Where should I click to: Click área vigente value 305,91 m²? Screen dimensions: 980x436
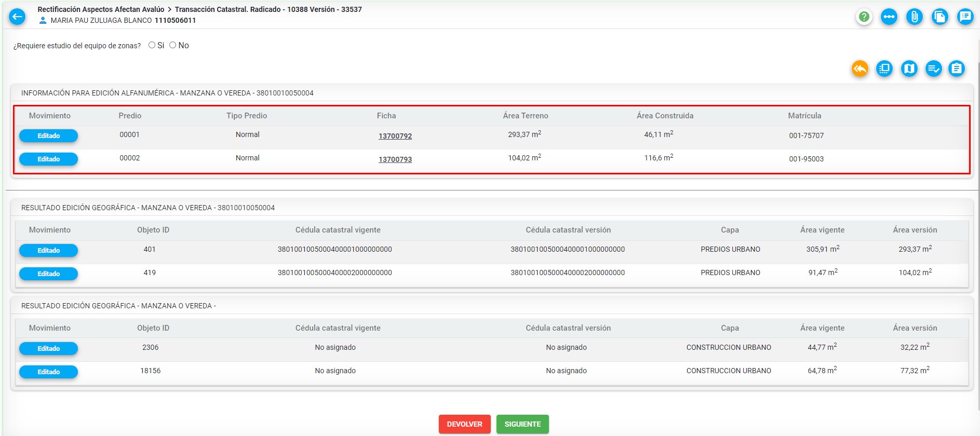point(823,249)
